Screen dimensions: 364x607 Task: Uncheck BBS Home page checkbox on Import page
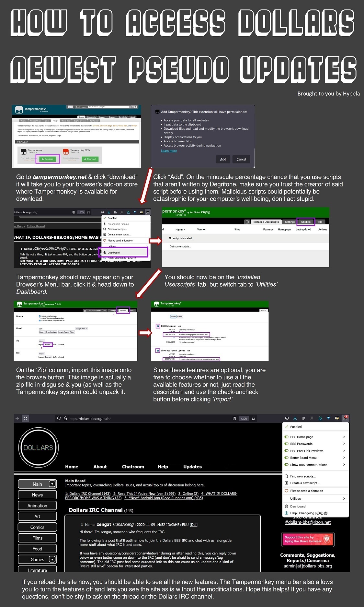point(158,326)
